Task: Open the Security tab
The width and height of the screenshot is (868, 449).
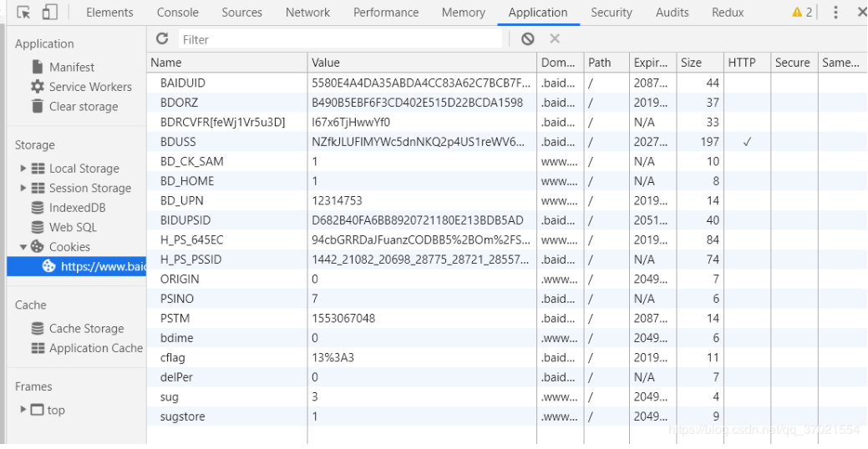Action: (x=612, y=13)
